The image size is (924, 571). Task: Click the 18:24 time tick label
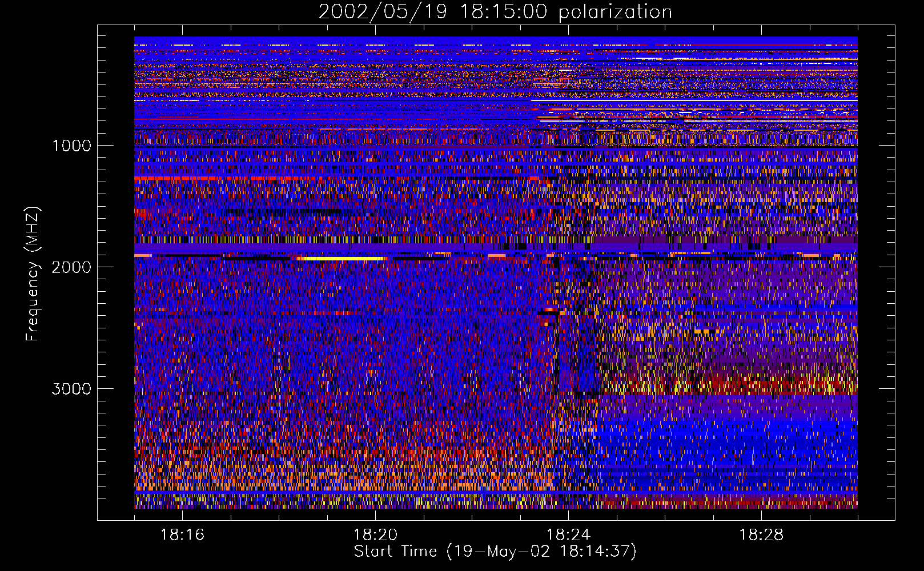568,535
